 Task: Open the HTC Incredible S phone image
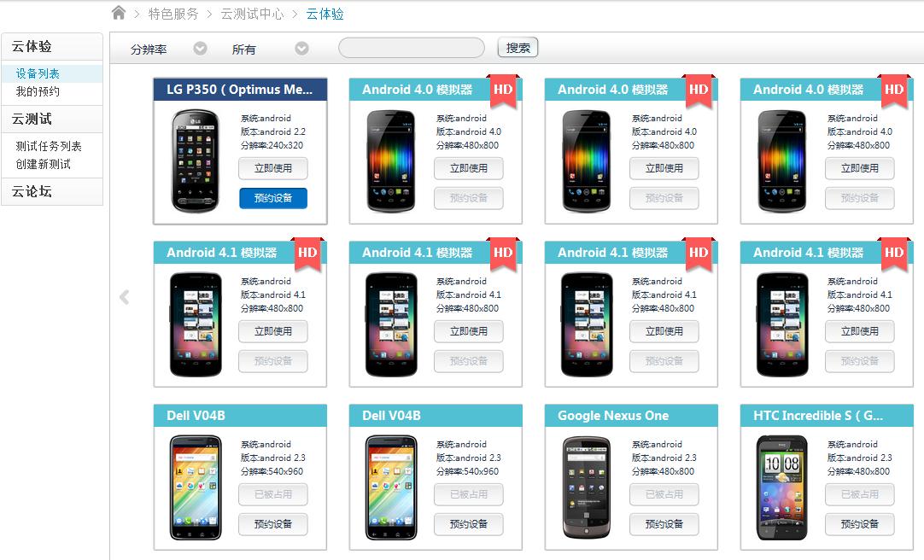782,487
